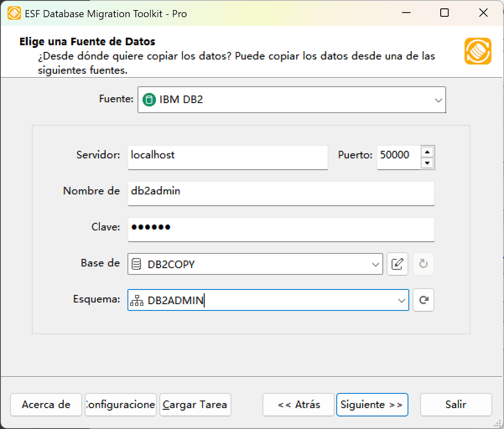Refresh the Esquema list with the reload icon
The image size is (504, 429).
click(x=423, y=300)
